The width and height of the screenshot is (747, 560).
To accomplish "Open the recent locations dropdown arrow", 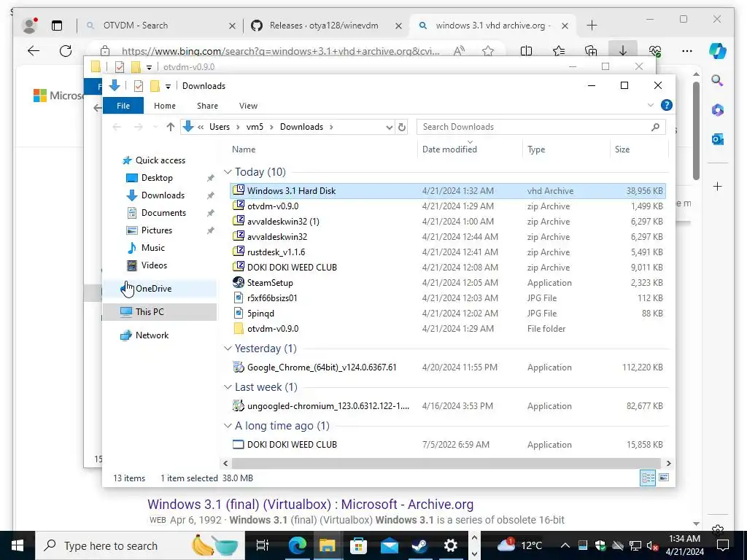I will click(x=155, y=127).
